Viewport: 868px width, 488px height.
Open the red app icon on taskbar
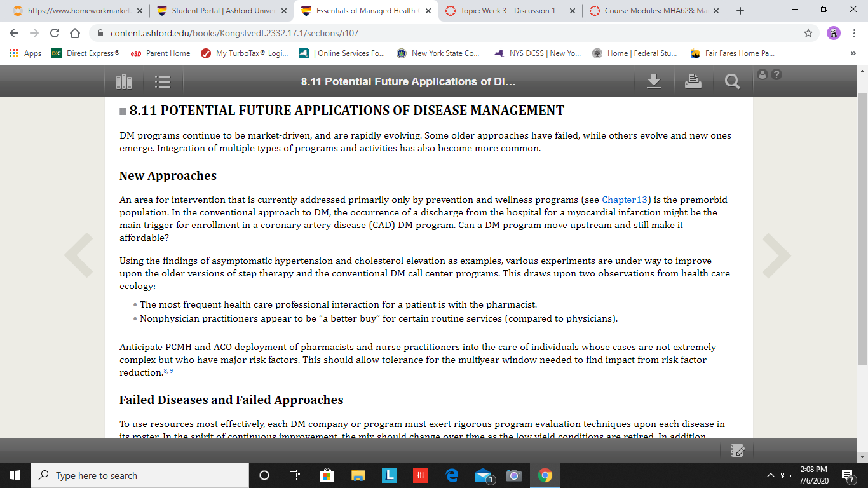pyautogui.click(x=421, y=475)
